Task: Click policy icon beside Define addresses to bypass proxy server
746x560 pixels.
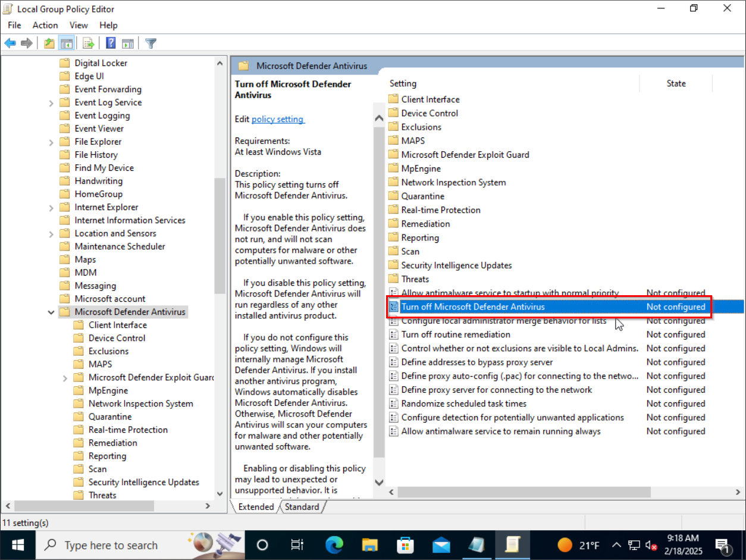Action: click(x=393, y=362)
